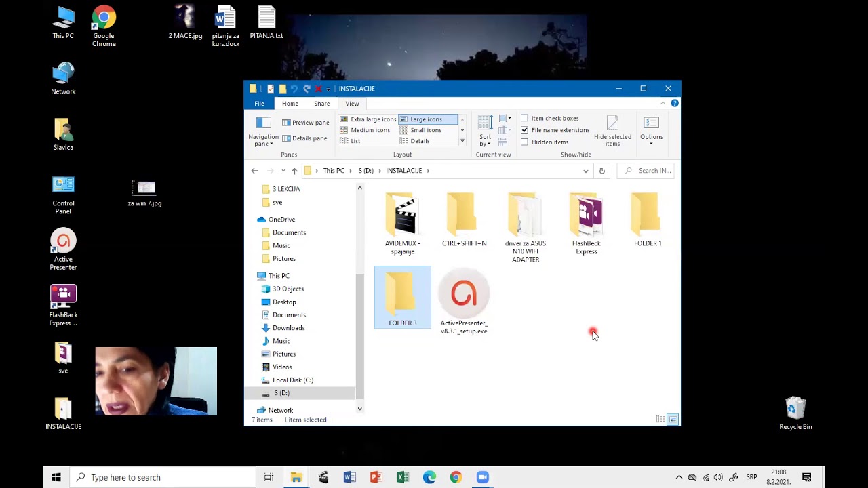
Task: Click Size all columns to fit icon
Action: [503, 142]
